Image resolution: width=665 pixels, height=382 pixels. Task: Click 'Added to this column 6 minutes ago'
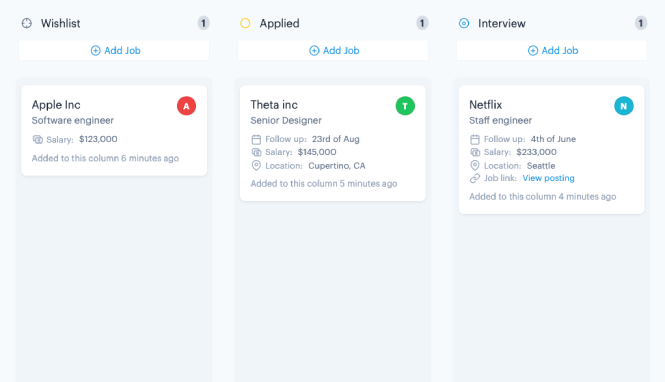[105, 158]
